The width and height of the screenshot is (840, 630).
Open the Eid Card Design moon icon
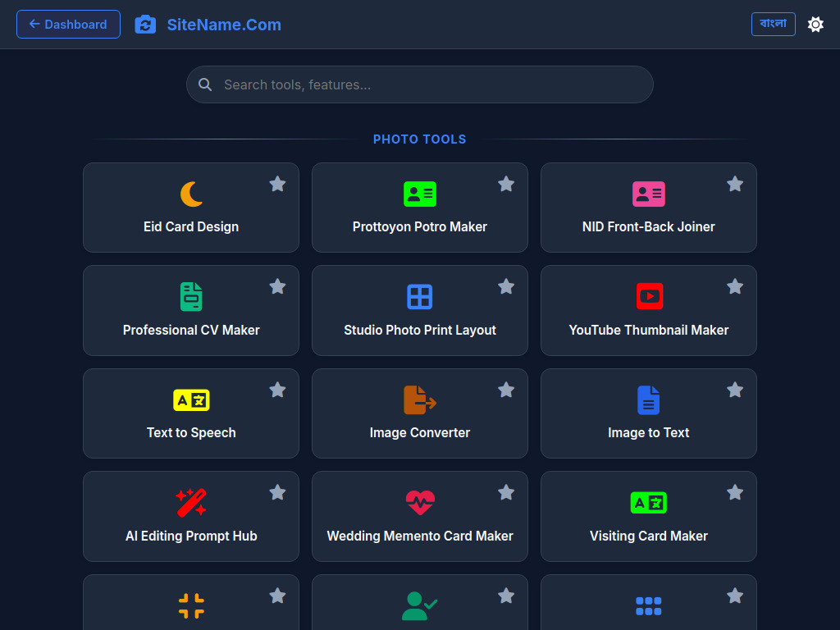[191, 194]
